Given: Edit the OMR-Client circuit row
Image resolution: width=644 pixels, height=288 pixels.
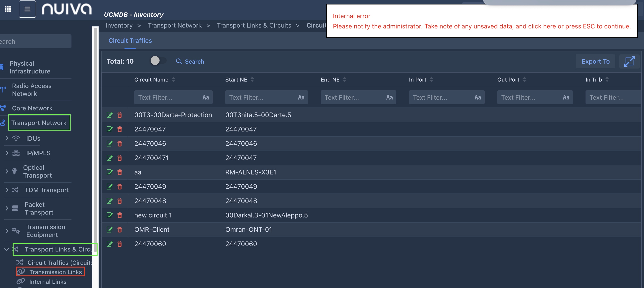Looking at the screenshot, I should tap(110, 229).
